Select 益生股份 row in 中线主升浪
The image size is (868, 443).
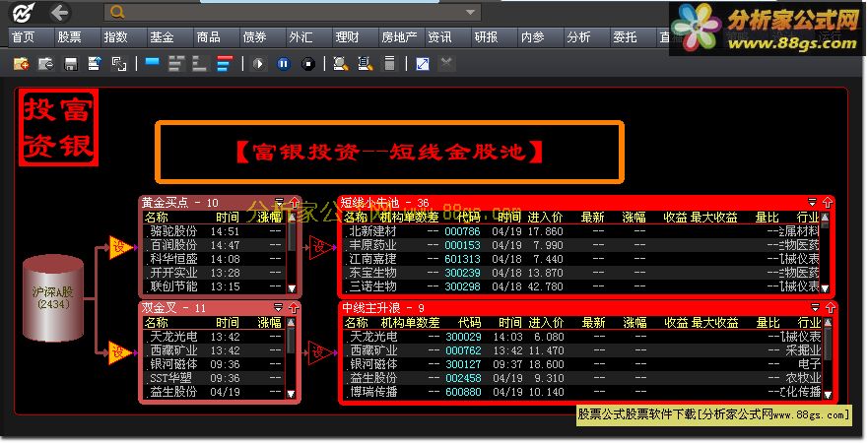(x=583, y=378)
